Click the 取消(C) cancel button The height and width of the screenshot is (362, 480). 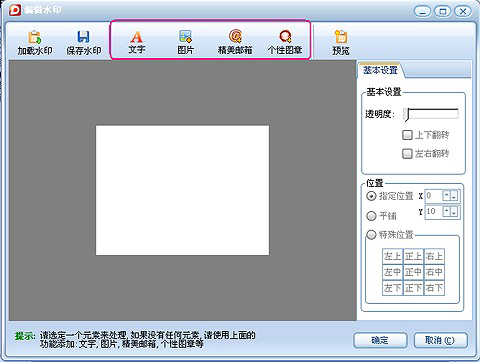[440, 340]
